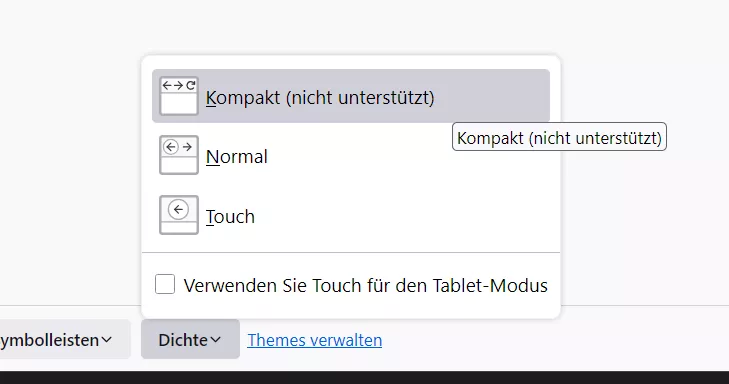Image resolution: width=729 pixels, height=384 pixels.
Task: Expand the Symbolleisten dropdown
Action: [64, 339]
